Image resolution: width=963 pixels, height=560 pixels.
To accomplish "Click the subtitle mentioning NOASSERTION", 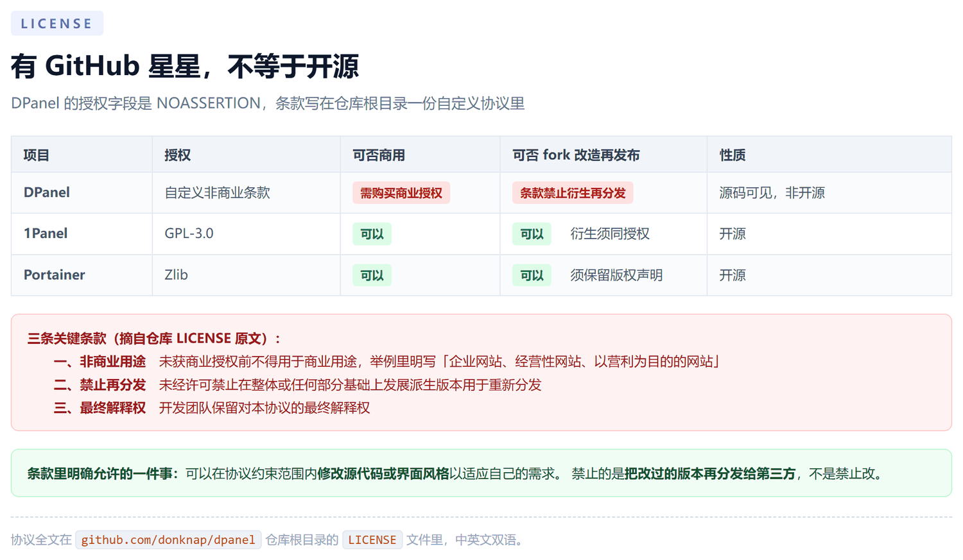I will pyautogui.click(x=268, y=103).
